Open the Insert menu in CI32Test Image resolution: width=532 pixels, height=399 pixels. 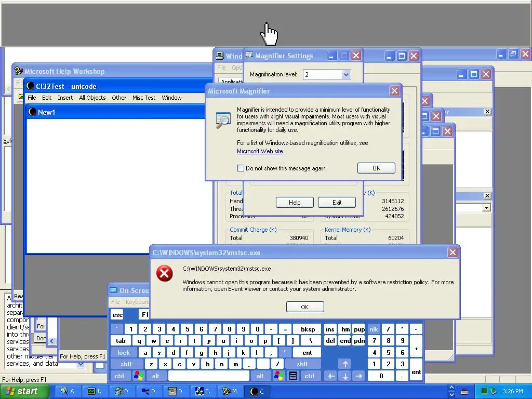pos(65,98)
